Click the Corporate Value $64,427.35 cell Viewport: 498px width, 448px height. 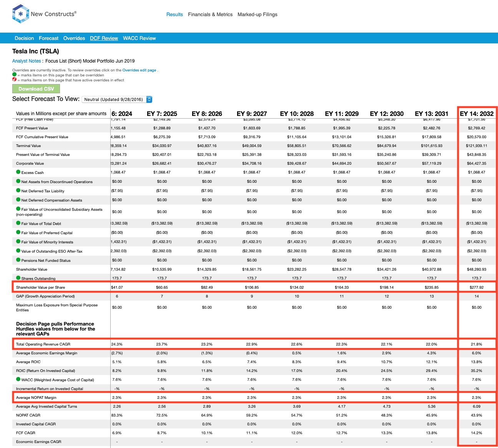(x=476, y=163)
